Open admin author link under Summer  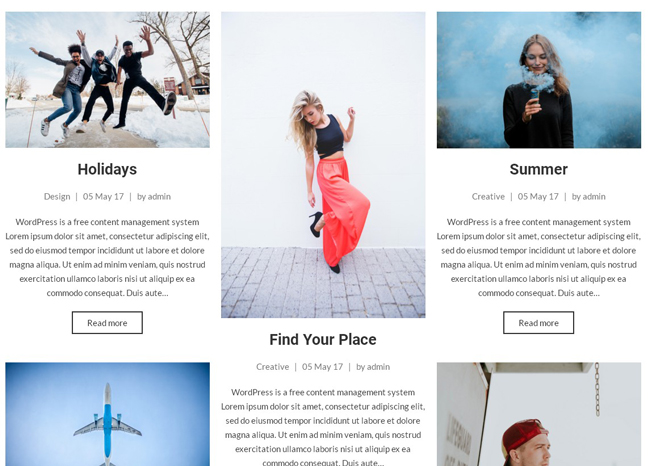[x=594, y=197]
